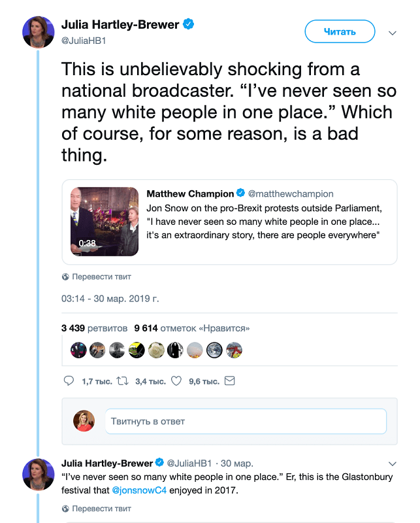420x523 pixels.
Task: Click the Читать follow button
Action: coord(340,31)
